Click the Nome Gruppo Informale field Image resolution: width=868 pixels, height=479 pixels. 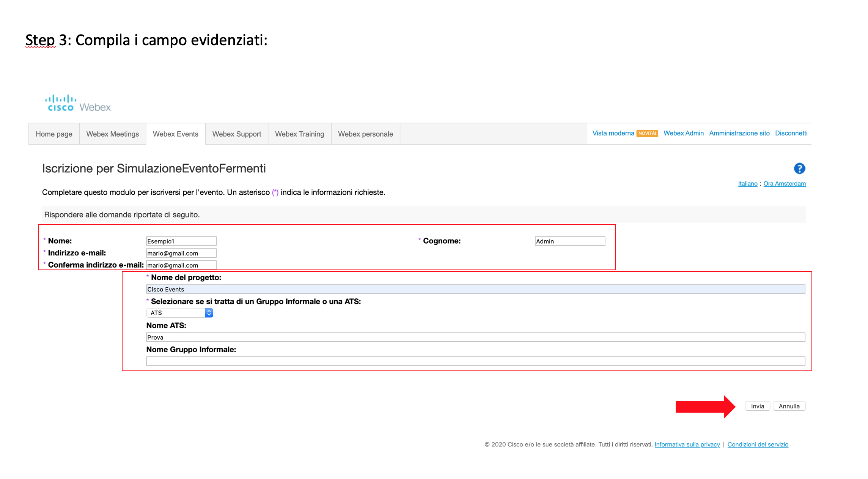pyautogui.click(x=476, y=361)
